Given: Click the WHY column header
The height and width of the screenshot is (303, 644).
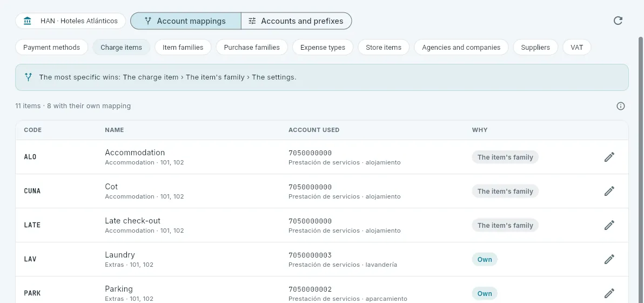Looking at the screenshot, I should pyautogui.click(x=480, y=130).
